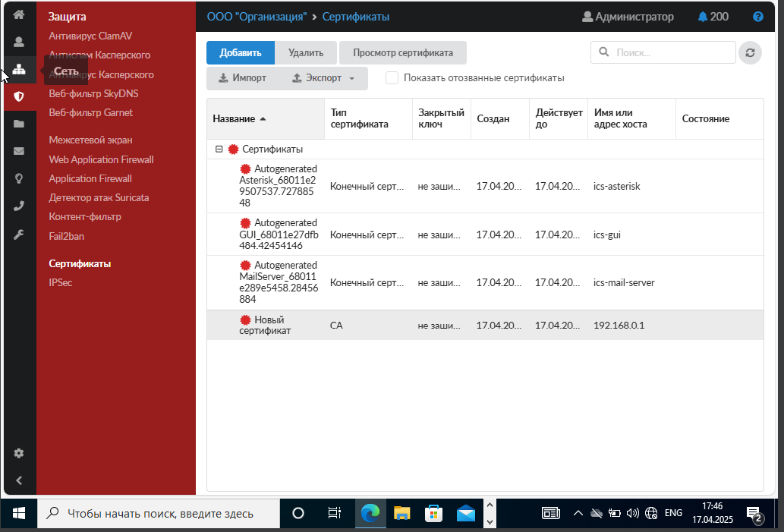The width and height of the screenshot is (784, 532).
Task: Open the Экспорт dropdown
Action: [x=324, y=78]
